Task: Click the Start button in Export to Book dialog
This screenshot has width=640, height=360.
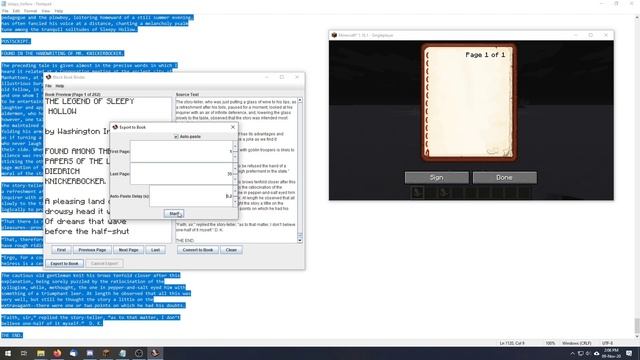Action: click(174, 213)
